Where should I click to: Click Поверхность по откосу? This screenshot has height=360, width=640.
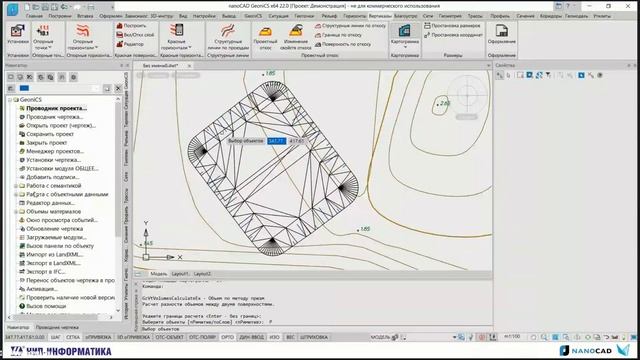coord(343,44)
